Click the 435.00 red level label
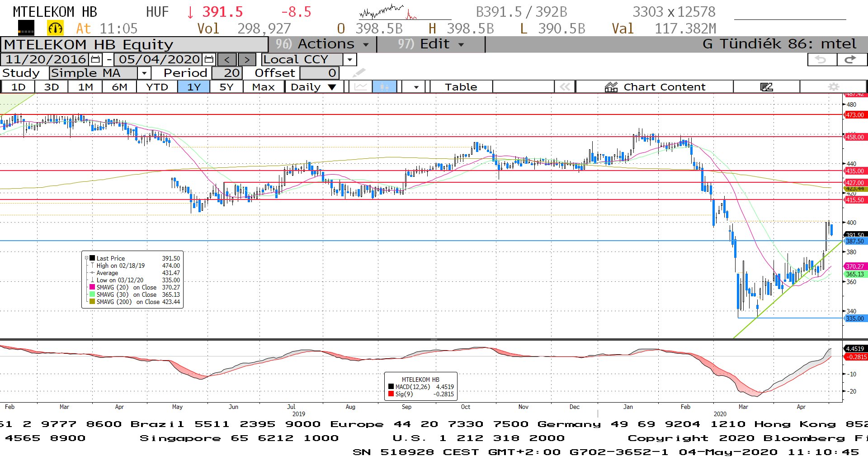The image size is (868, 470). (x=855, y=171)
